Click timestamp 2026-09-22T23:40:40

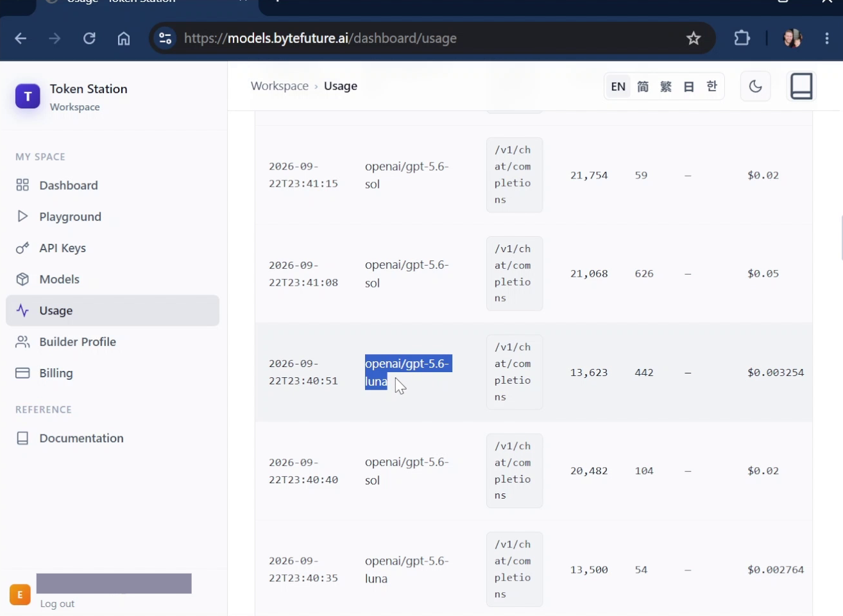pyautogui.click(x=303, y=471)
